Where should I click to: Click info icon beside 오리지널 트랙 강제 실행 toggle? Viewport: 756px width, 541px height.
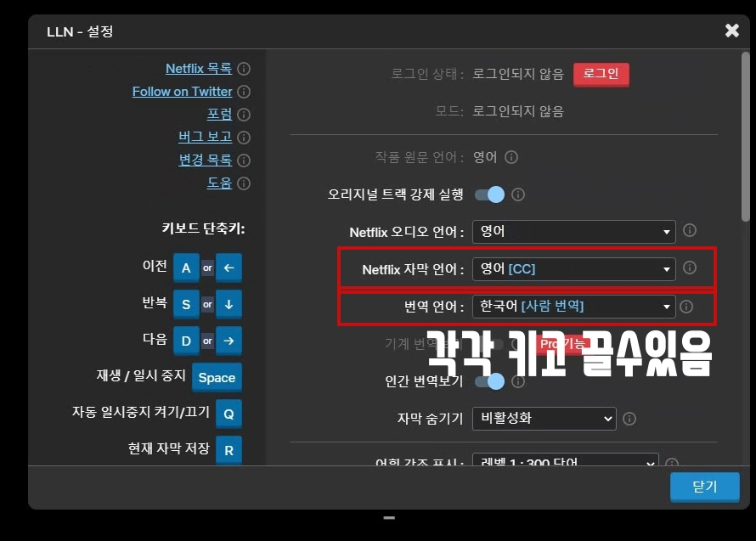coord(518,194)
